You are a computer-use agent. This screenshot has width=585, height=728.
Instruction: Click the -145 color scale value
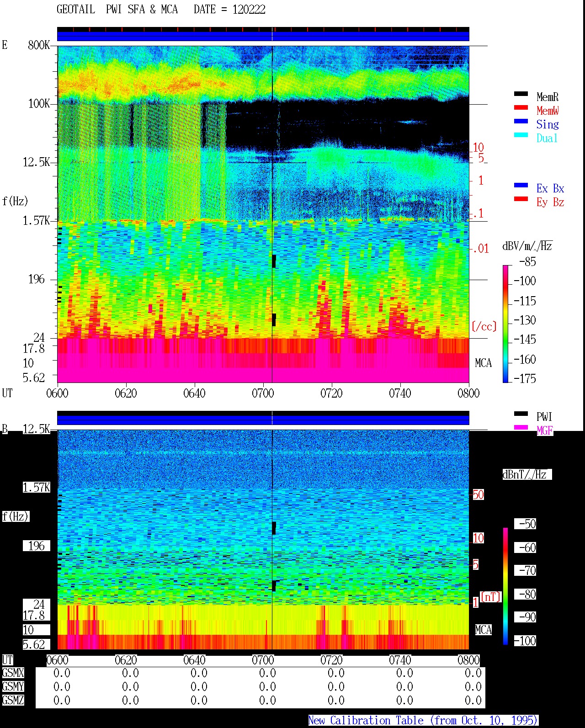[x=525, y=340]
